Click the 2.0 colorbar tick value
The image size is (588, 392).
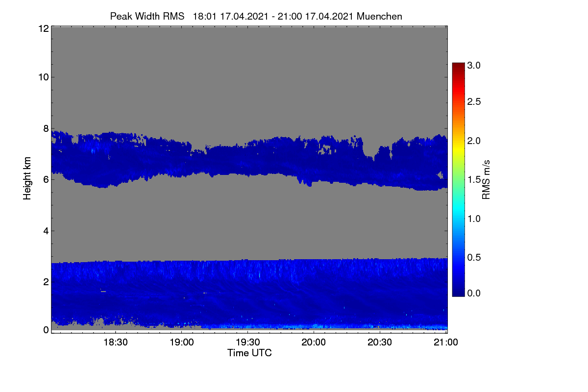(x=475, y=141)
